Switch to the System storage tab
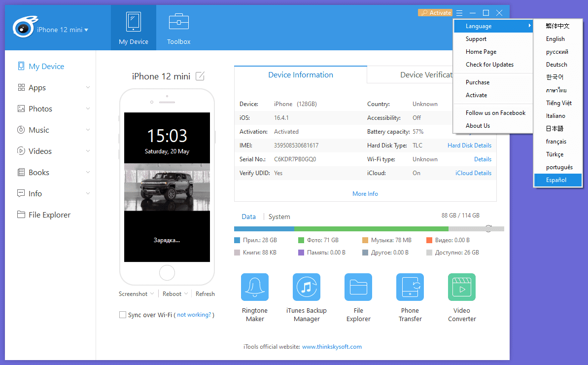The width and height of the screenshot is (588, 365). click(x=279, y=217)
